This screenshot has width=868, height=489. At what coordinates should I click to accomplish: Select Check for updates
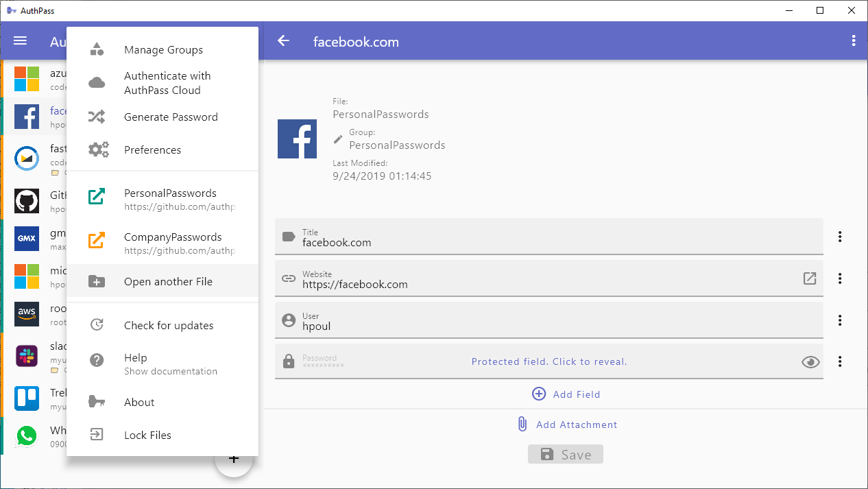click(x=162, y=325)
